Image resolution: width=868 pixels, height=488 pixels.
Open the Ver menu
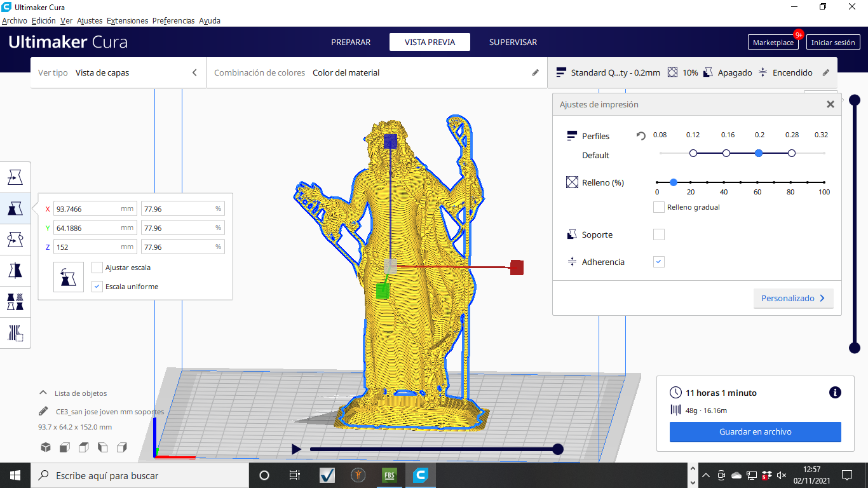pos(66,20)
